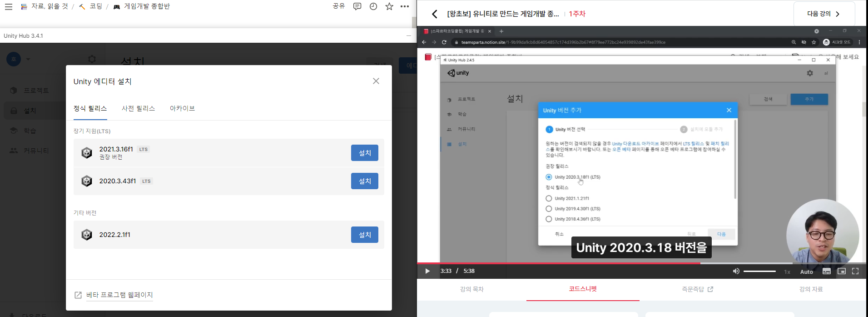Click 취소 in the Unity 버전 추가 dialog
Screen dimensions: 868x317
point(559,234)
